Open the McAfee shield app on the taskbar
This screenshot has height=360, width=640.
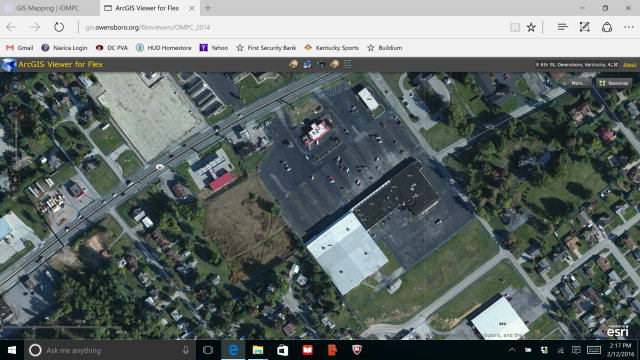coord(357,350)
